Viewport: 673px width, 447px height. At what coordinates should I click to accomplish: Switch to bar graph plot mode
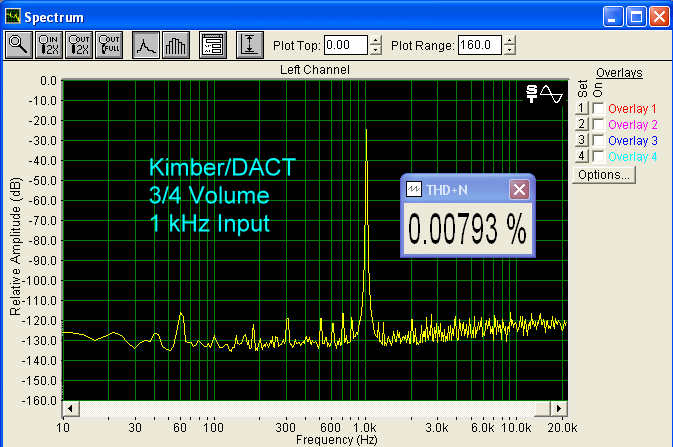tap(175, 44)
